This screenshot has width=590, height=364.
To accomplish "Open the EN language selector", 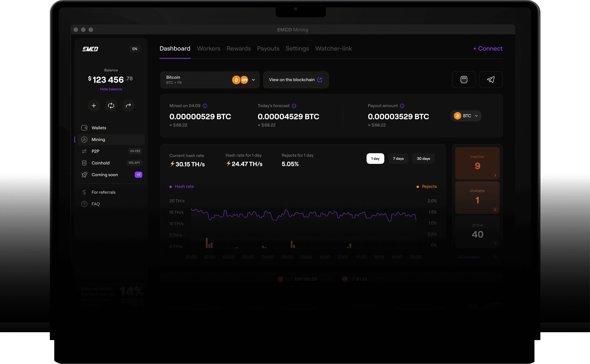I will [135, 49].
